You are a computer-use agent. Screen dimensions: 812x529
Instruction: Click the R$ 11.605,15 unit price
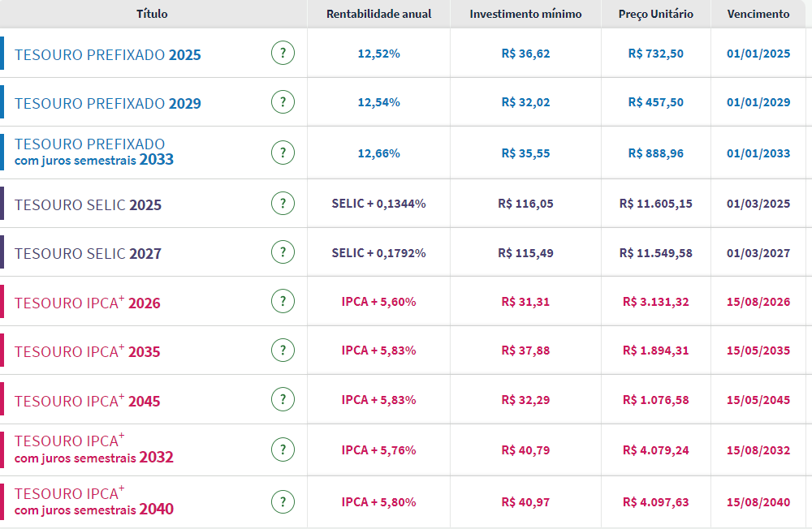[x=656, y=203]
